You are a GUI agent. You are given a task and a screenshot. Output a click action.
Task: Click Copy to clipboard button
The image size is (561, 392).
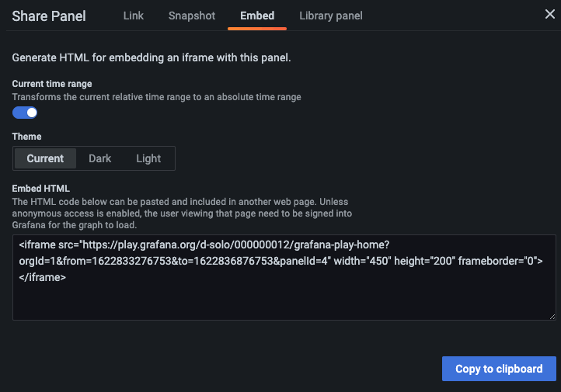pos(499,369)
